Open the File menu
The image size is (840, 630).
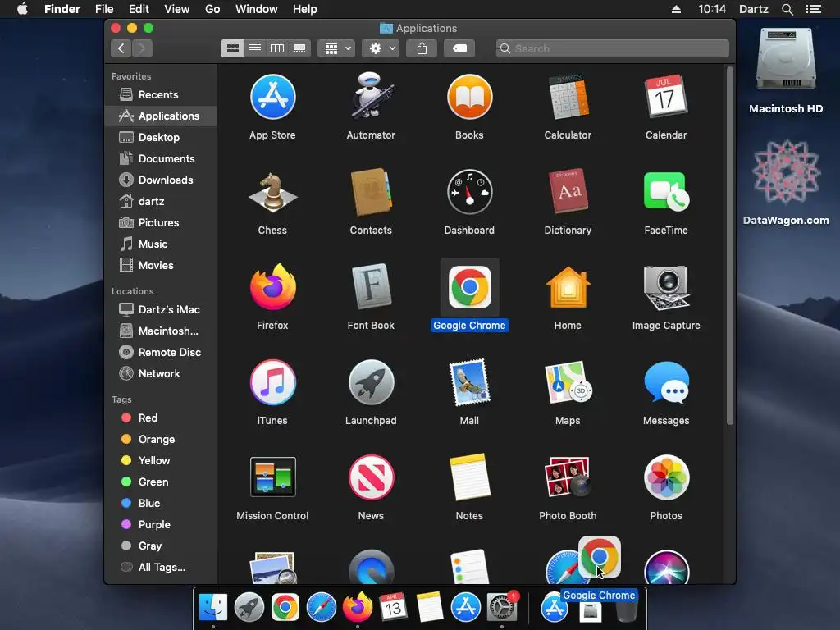tap(104, 9)
